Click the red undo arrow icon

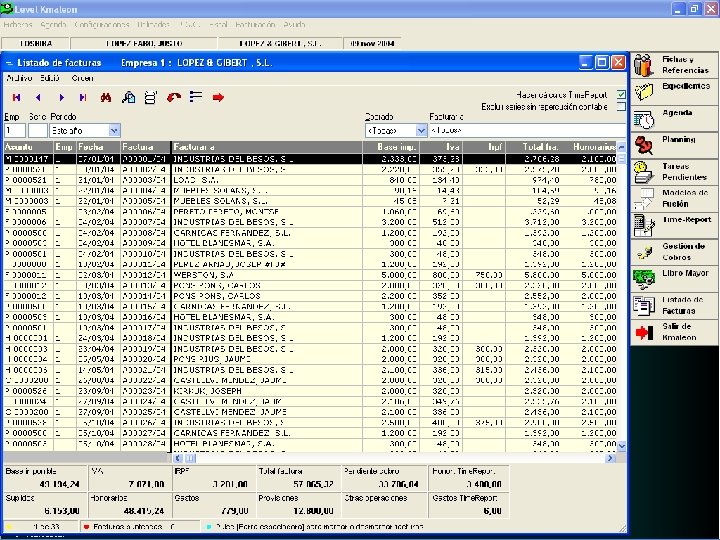coord(174,97)
